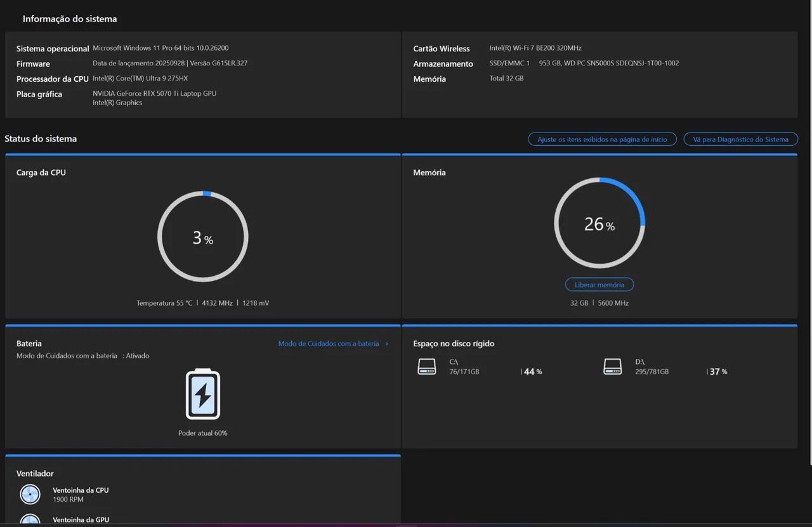The height and width of the screenshot is (527, 812).
Task: Click the GPU fan icon
Action: click(30, 520)
